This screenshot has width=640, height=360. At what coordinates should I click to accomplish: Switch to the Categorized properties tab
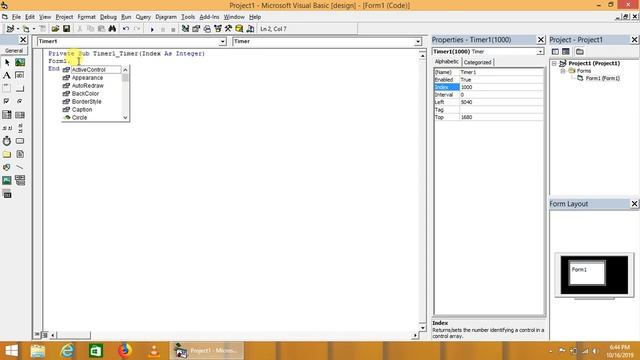click(x=478, y=62)
